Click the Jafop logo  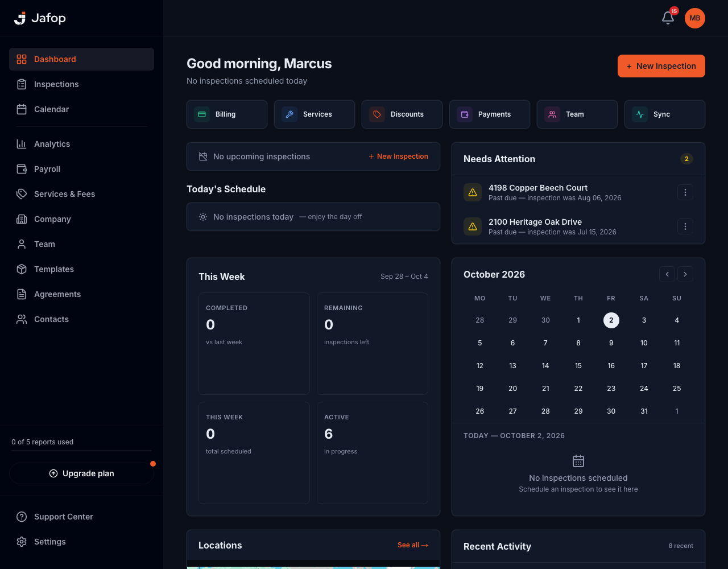[40, 18]
